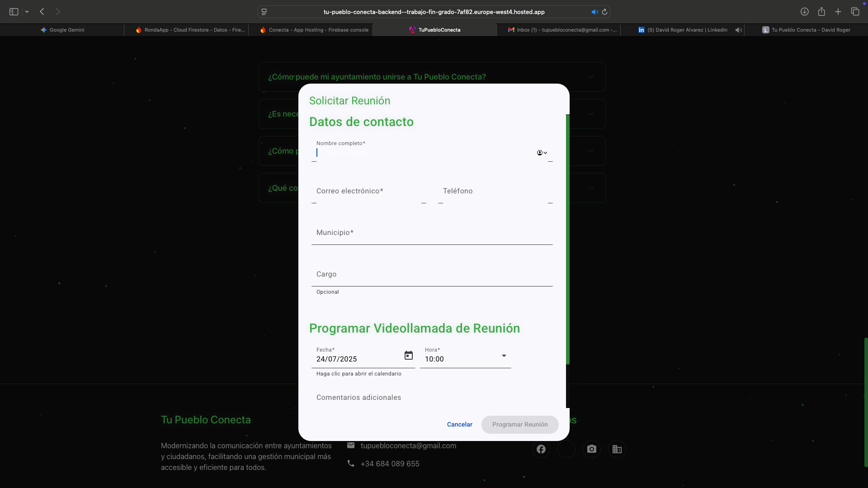This screenshot has width=868, height=488.
Task: Click the dialog's green scrollbar
Action: tap(567, 239)
